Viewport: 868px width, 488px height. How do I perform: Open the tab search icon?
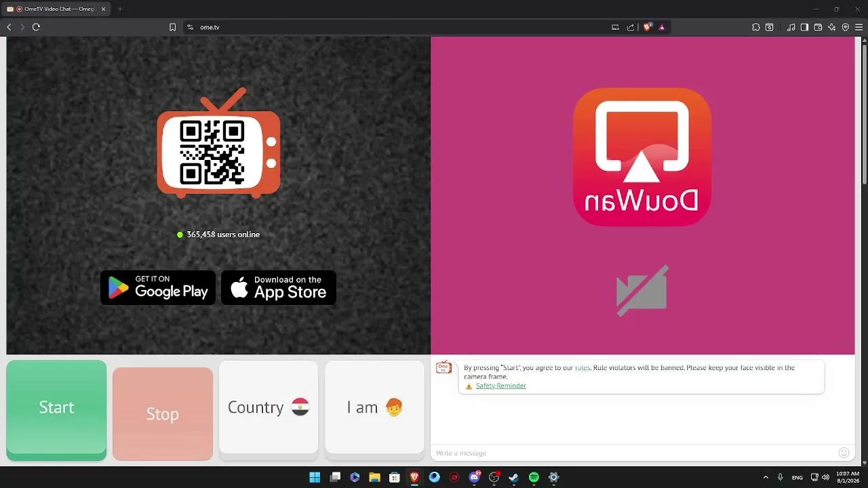[770, 27]
